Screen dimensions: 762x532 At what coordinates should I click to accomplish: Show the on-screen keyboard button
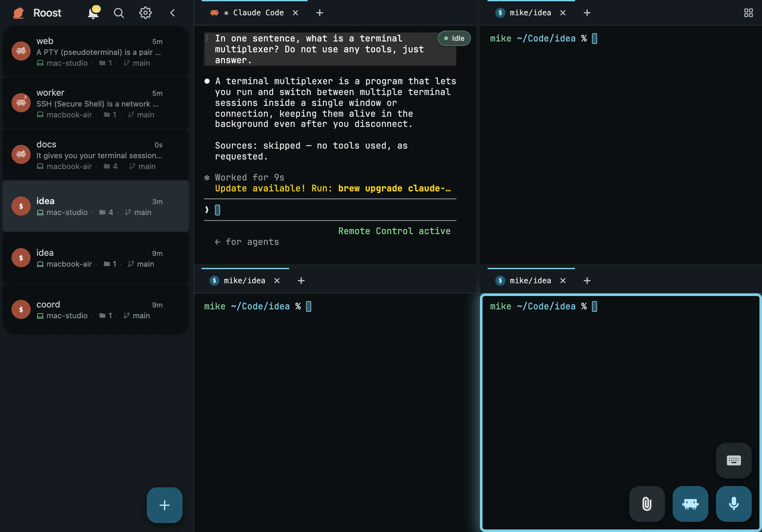734,460
